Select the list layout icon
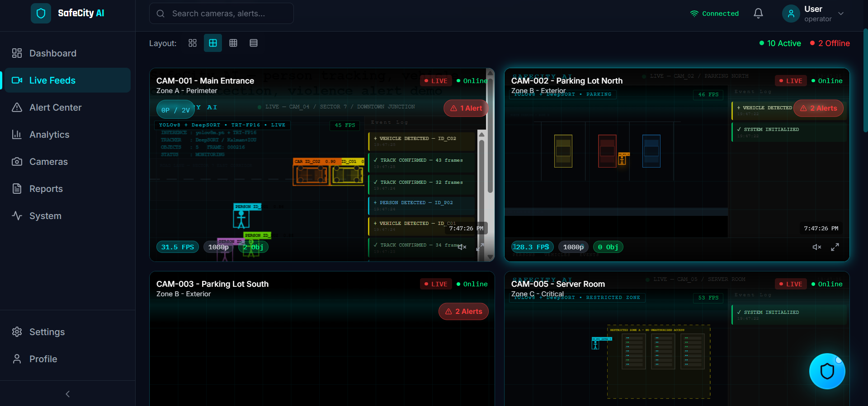This screenshot has width=868, height=406. point(254,43)
